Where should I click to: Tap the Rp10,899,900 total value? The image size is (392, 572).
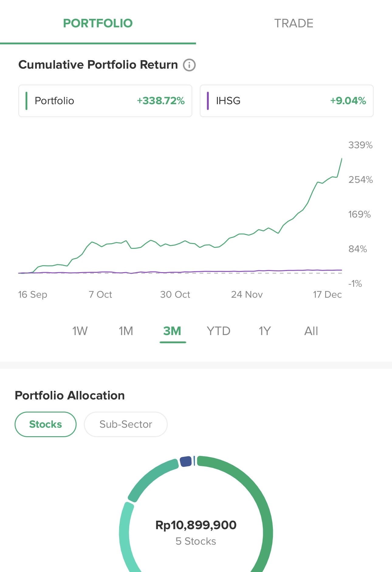[196, 525]
